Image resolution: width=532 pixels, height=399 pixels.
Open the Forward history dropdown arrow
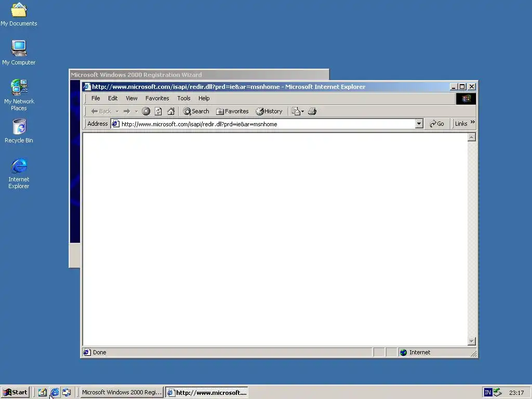coord(137,111)
